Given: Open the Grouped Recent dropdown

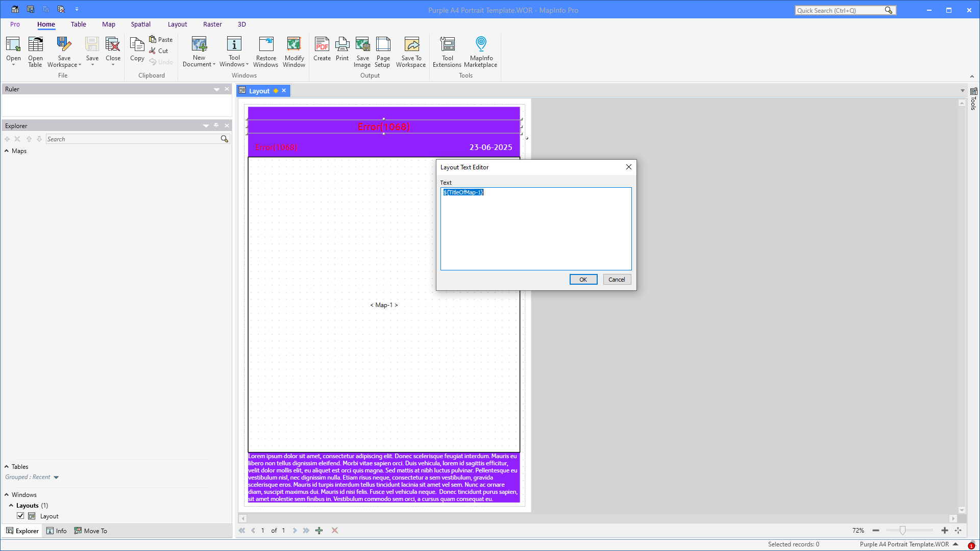Looking at the screenshot, I should coord(56,478).
